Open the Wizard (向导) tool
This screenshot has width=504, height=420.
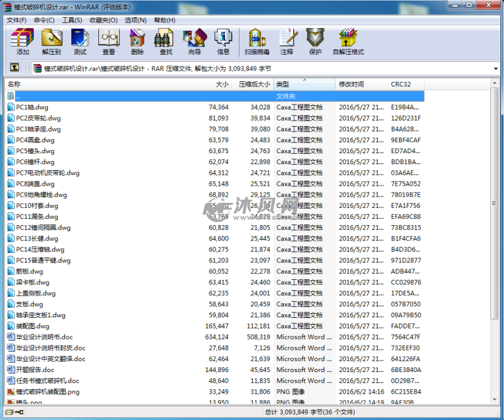pos(194,41)
